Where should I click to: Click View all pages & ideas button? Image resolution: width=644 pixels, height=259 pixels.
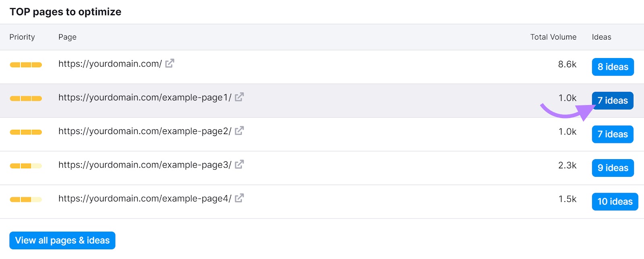click(62, 240)
